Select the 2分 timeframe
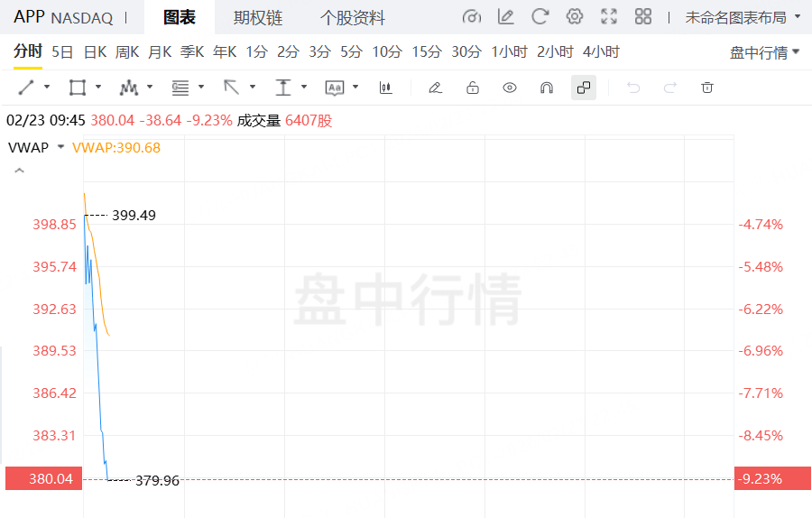Screen dimensions: 812x518 [x=289, y=51]
